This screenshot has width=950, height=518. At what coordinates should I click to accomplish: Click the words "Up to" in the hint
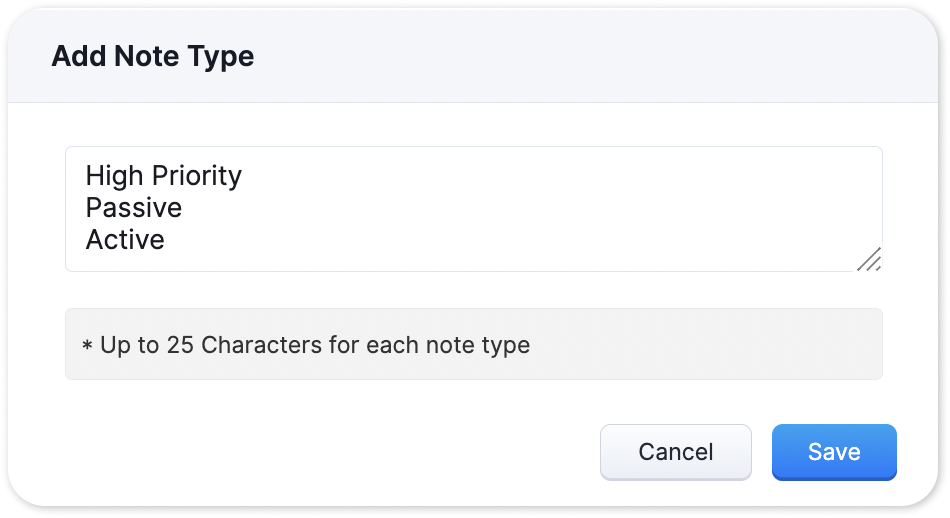(130, 346)
